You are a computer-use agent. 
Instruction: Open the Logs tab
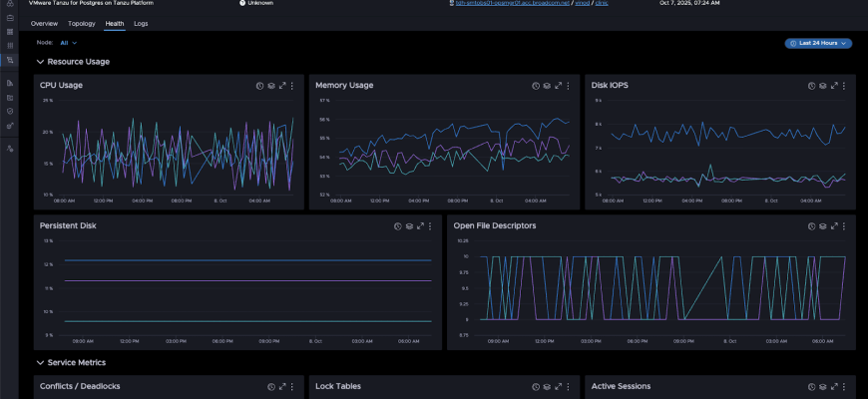pos(141,22)
